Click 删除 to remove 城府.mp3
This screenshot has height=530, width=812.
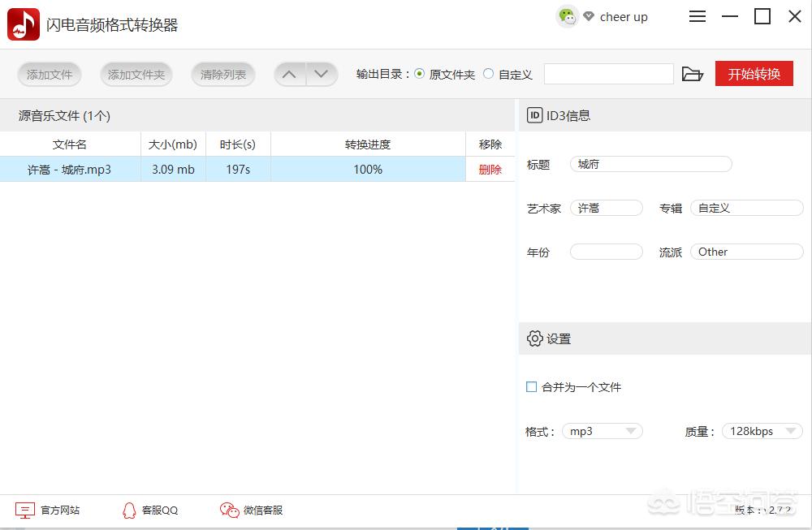click(490, 170)
